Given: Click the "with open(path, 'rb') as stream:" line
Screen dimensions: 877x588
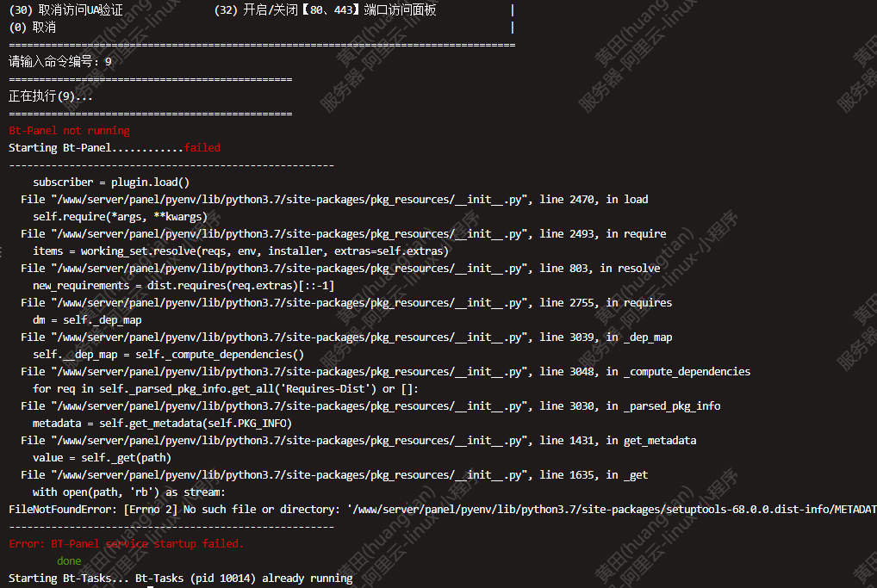Looking at the screenshot, I should coord(129,492).
